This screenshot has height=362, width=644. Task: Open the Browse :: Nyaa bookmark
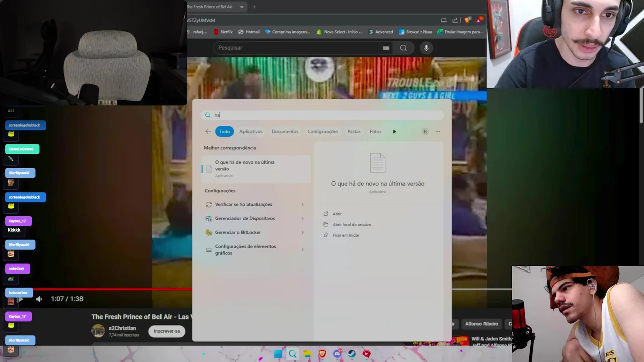[416, 32]
